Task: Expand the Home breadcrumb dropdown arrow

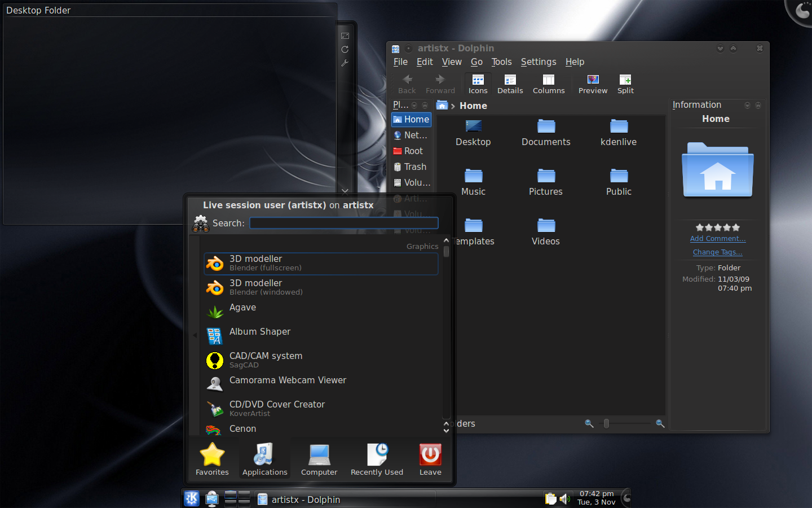Action: pos(453,106)
